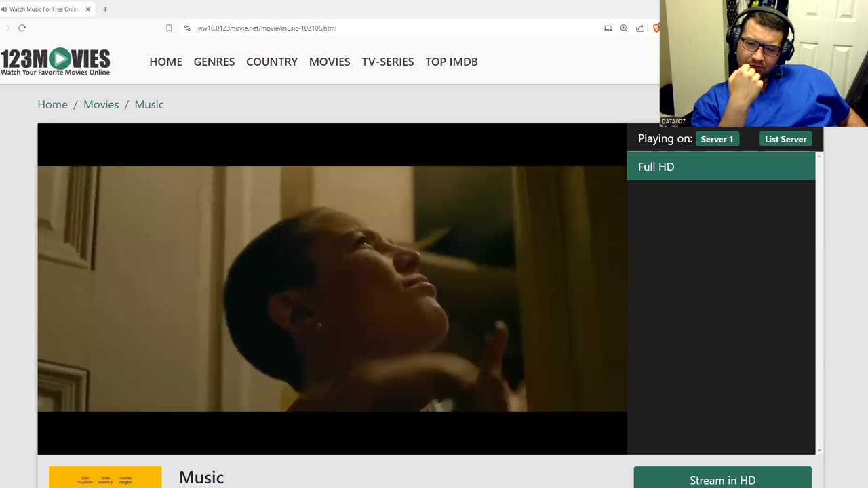The height and width of the screenshot is (488, 868).
Task: Click the forward navigation arrow
Action: pyautogui.click(x=7, y=28)
